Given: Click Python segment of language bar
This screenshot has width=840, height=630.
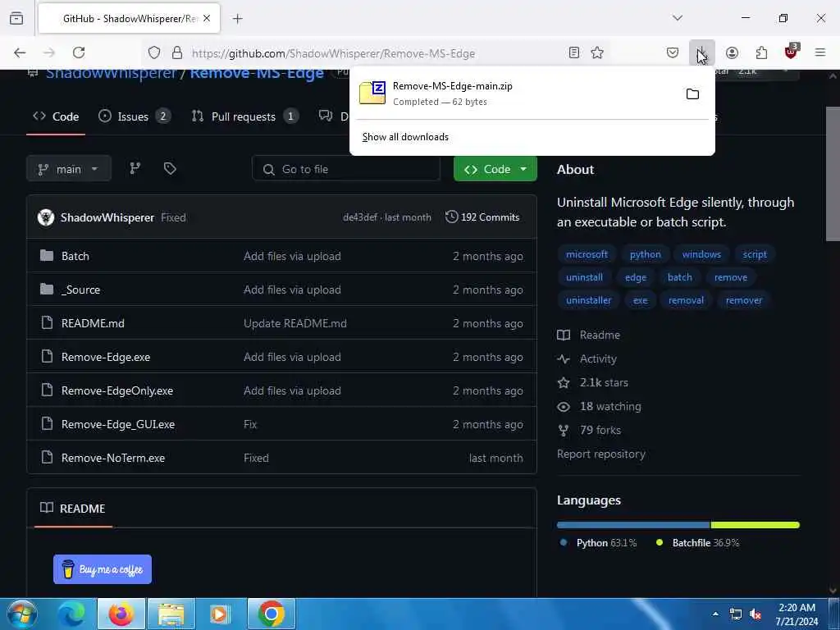Looking at the screenshot, I should tap(633, 525).
